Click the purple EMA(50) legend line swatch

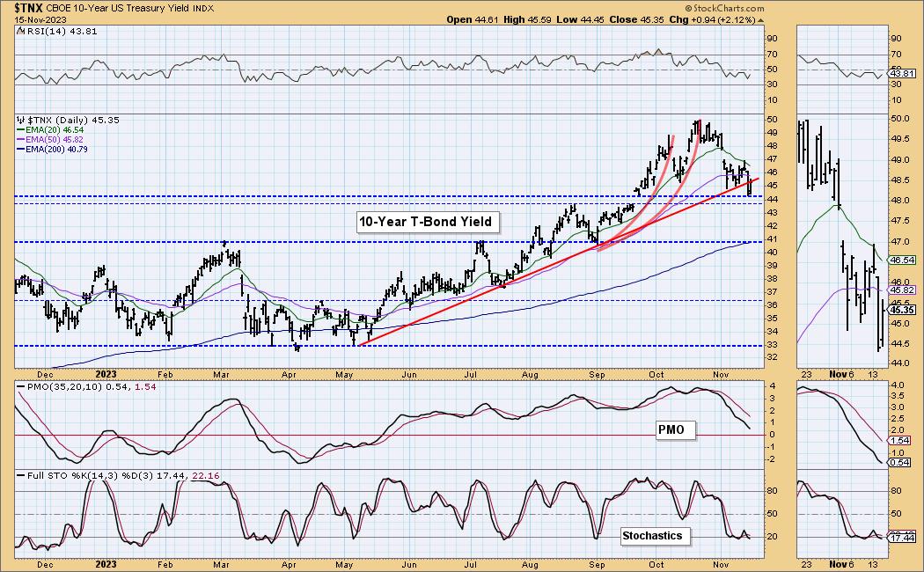pyautogui.click(x=20, y=140)
